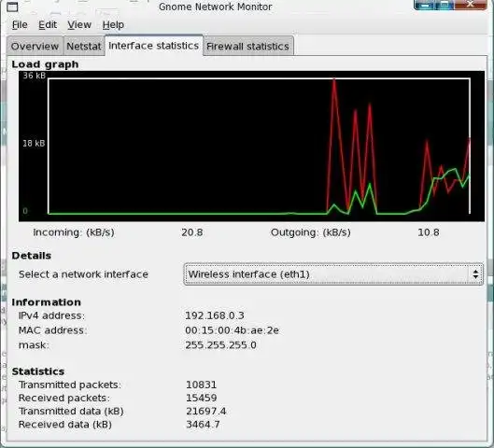This screenshot has width=494, height=448.
Task: Switch to the Overview tab
Action: tap(35, 47)
